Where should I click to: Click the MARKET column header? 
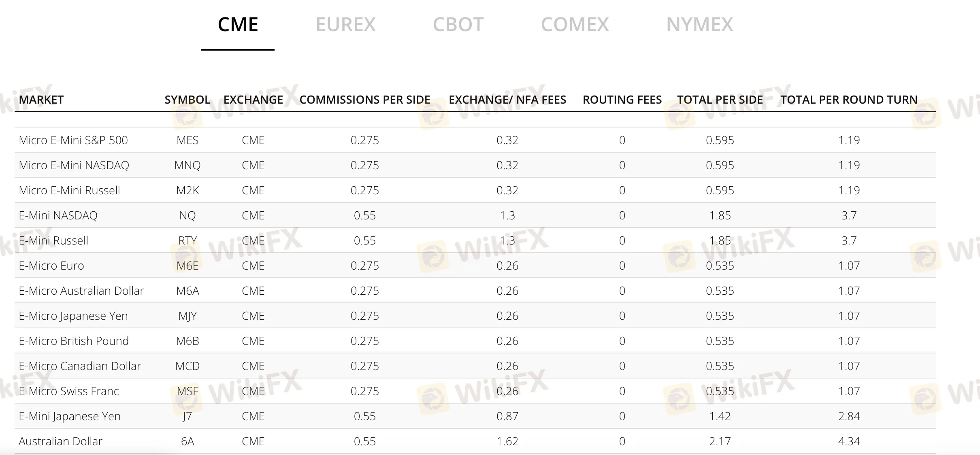(41, 100)
